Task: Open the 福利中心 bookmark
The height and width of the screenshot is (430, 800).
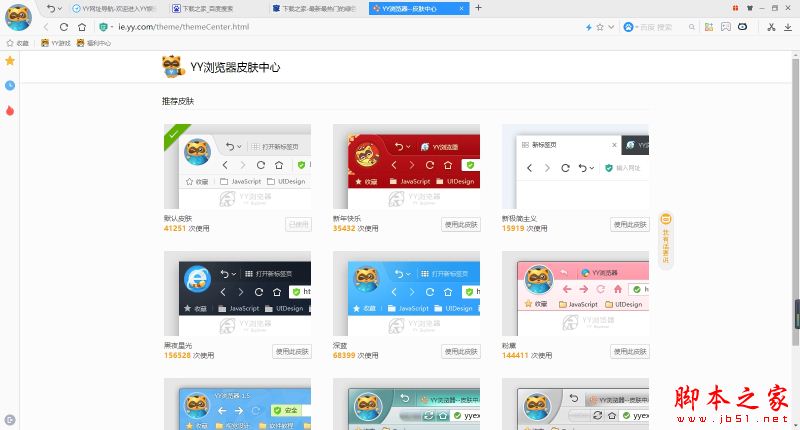Action: [x=93, y=43]
